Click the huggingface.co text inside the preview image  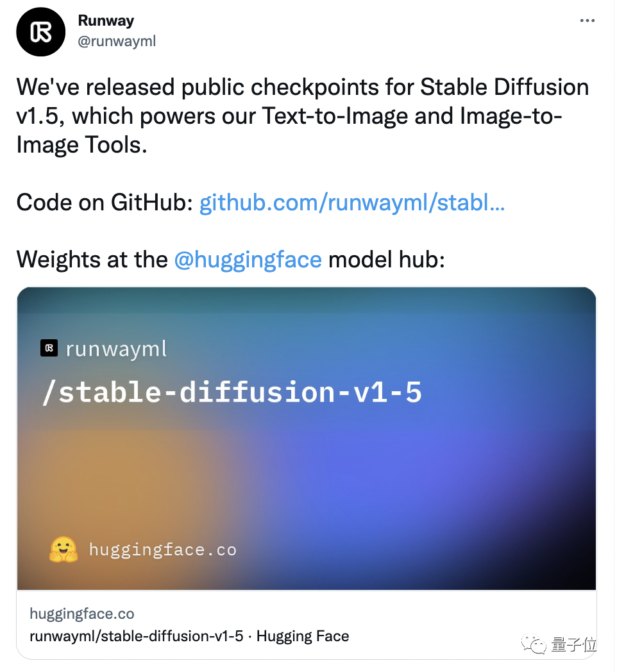[162, 550]
